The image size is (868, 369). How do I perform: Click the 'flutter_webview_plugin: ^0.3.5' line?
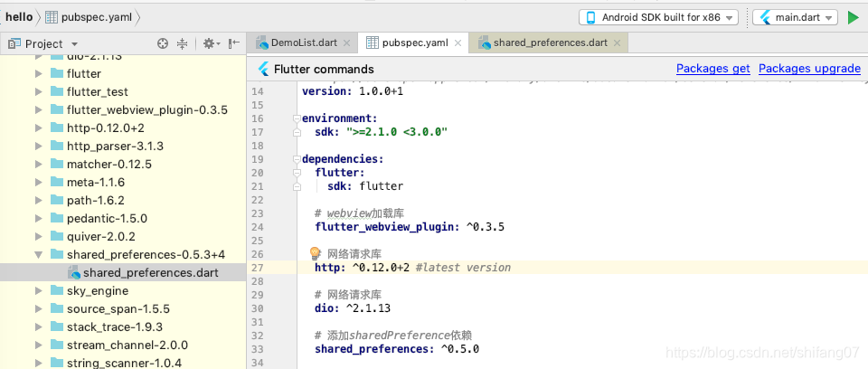pos(410,227)
